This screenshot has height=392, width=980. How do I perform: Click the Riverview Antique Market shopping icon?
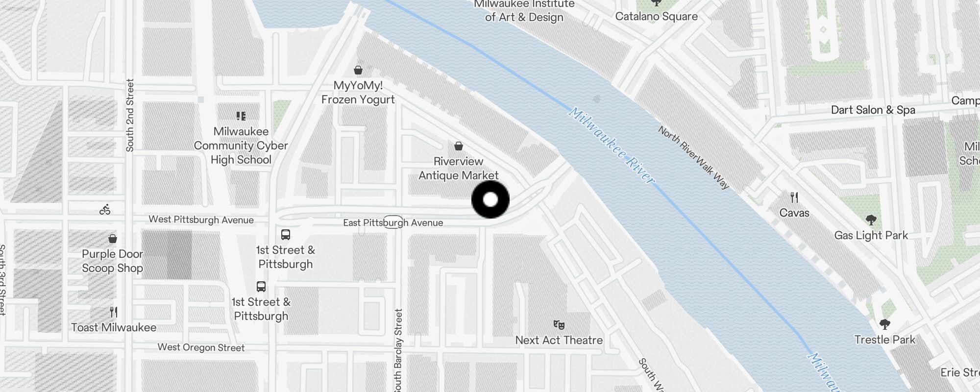(x=459, y=146)
